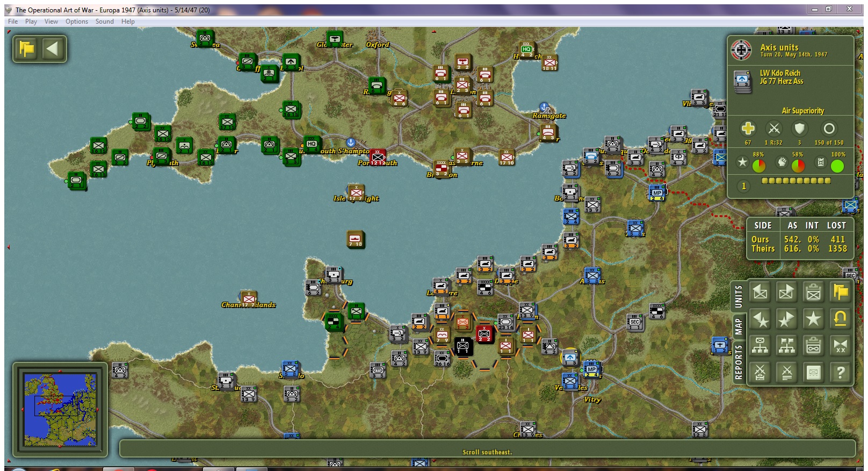Select previous unit button in Units panel
Screen dimensions: 868x471
(760, 292)
